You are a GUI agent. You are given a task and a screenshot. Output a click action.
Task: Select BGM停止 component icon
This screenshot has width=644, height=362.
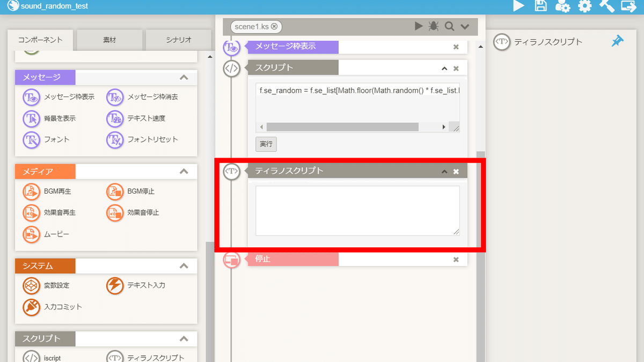point(115,191)
